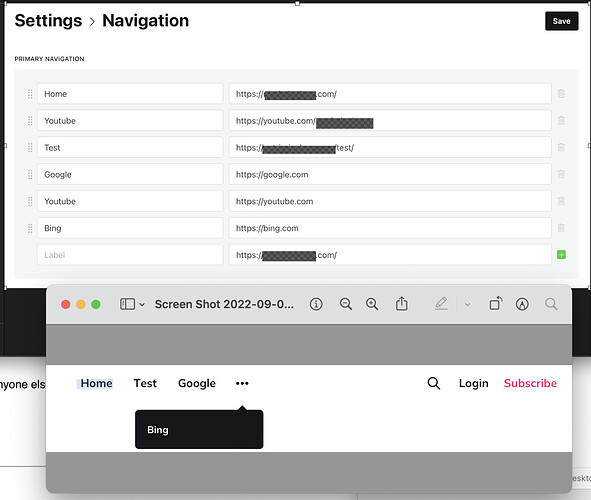Expand the highlight pen options chevron
This screenshot has height=500, width=591.
click(467, 304)
